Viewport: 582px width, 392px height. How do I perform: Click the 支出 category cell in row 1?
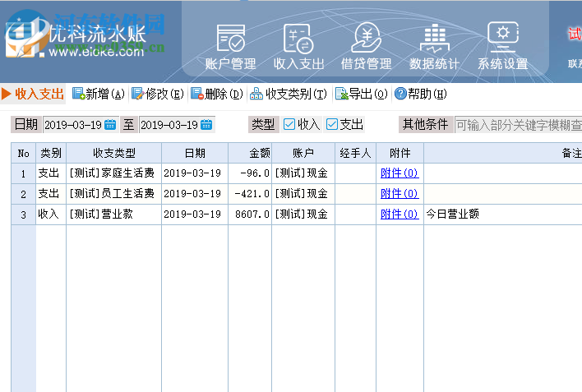click(x=51, y=173)
